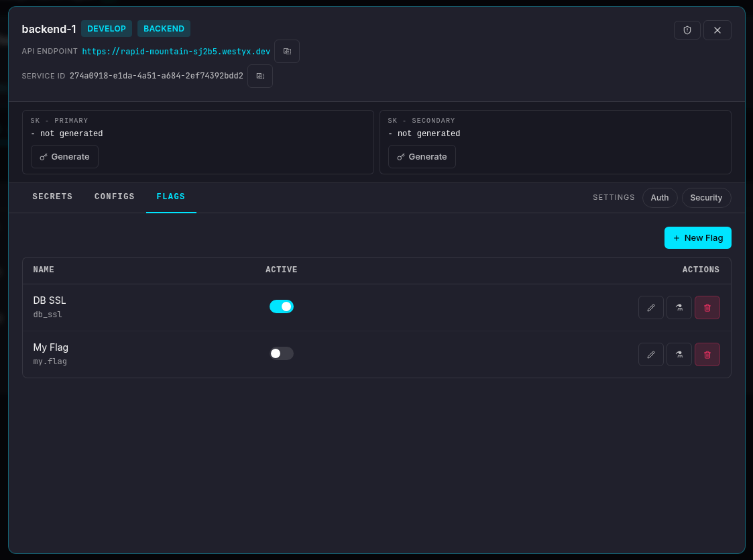Create a New Flag
Screen dimensions: 753x560
(x=697, y=238)
